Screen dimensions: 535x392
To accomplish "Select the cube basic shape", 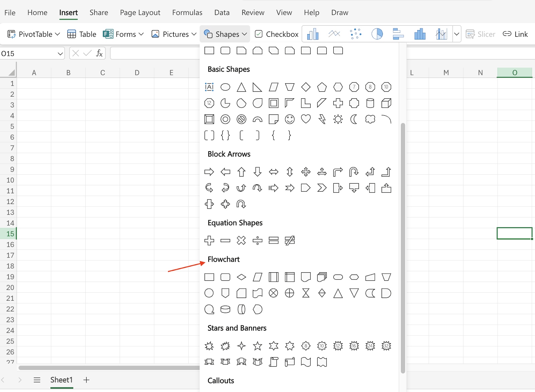I will 386,103.
